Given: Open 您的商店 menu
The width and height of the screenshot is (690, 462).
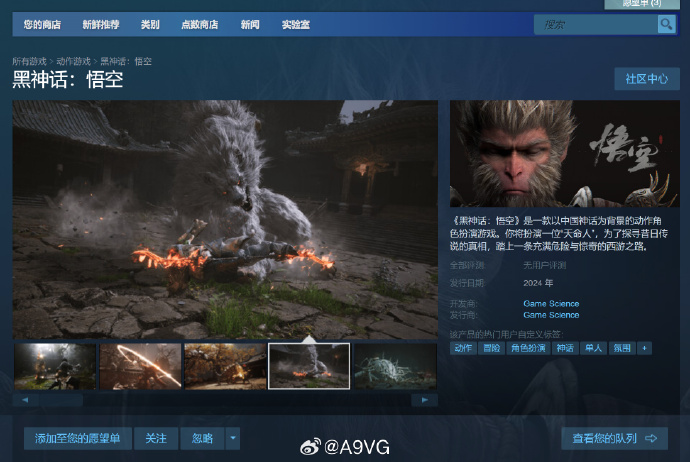Looking at the screenshot, I should [42, 25].
